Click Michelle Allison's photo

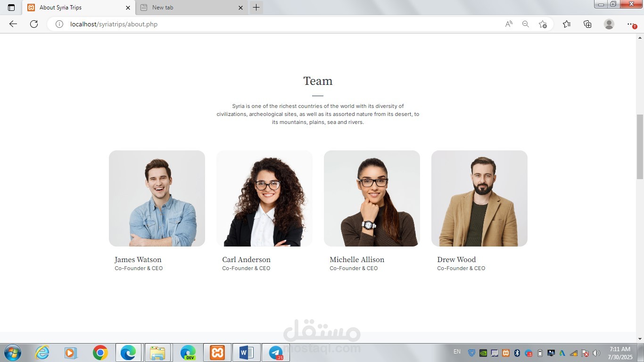coord(372,198)
